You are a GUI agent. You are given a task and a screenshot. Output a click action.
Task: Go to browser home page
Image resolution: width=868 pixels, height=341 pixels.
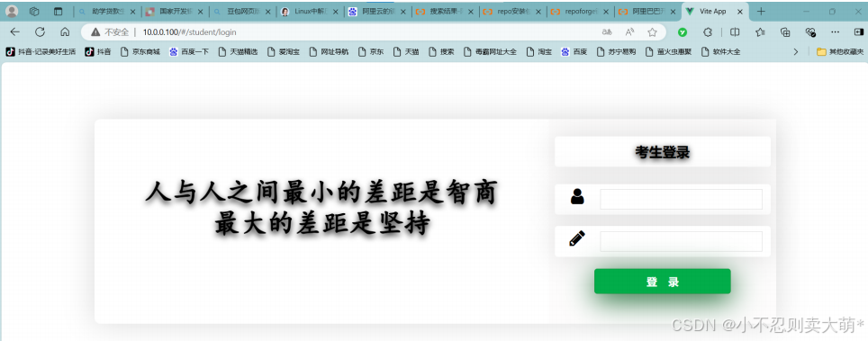click(65, 32)
